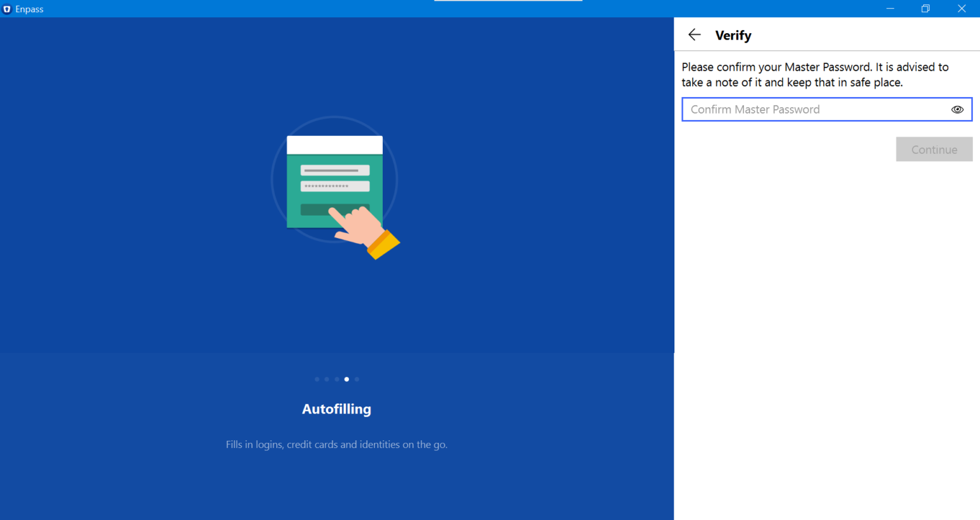The width and height of the screenshot is (980, 520).
Task: Reveal the master password with the eye toggle
Action: coord(957,109)
